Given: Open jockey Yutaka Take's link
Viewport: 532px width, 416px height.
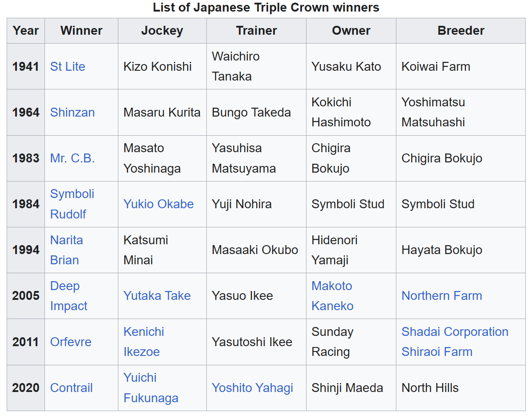Looking at the screenshot, I should click(157, 296).
